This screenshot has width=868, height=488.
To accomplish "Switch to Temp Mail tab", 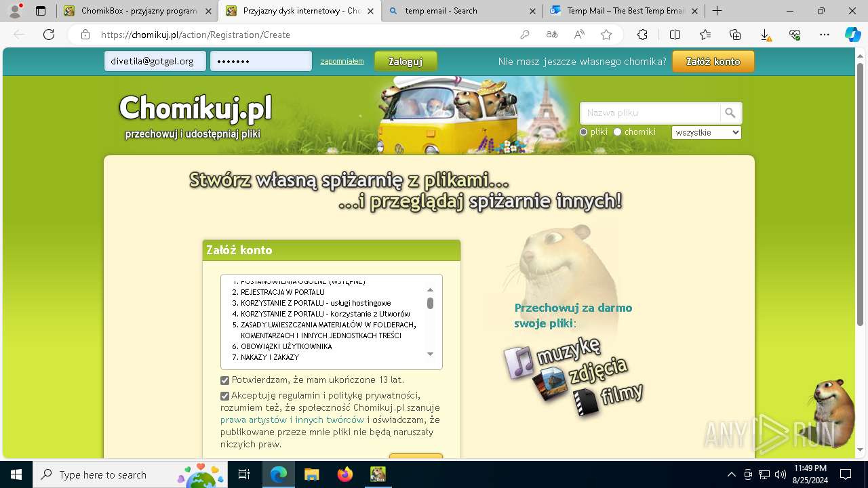I will (624, 11).
